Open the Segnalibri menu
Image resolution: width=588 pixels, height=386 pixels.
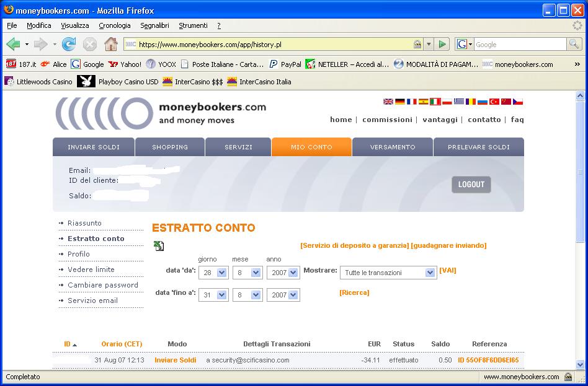click(x=154, y=25)
